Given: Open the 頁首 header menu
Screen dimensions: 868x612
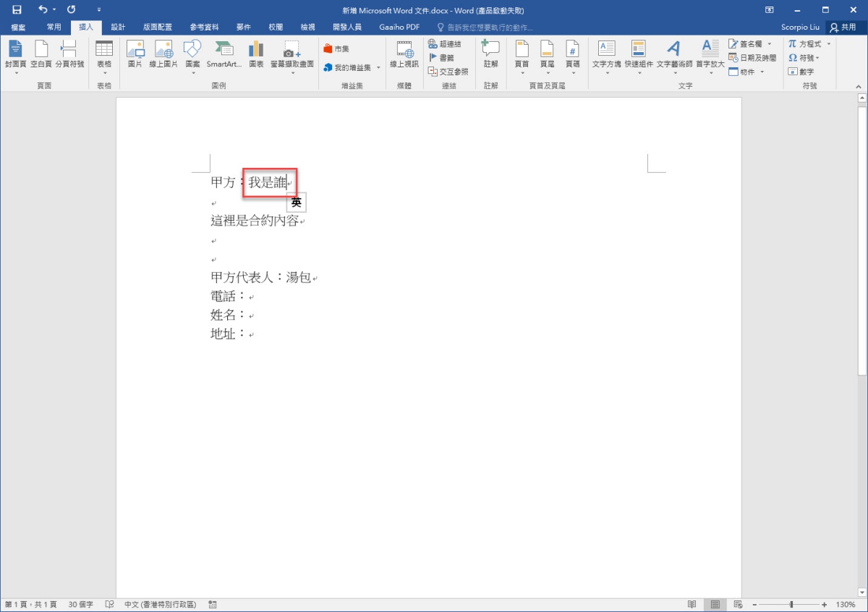Looking at the screenshot, I should (x=522, y=57).
